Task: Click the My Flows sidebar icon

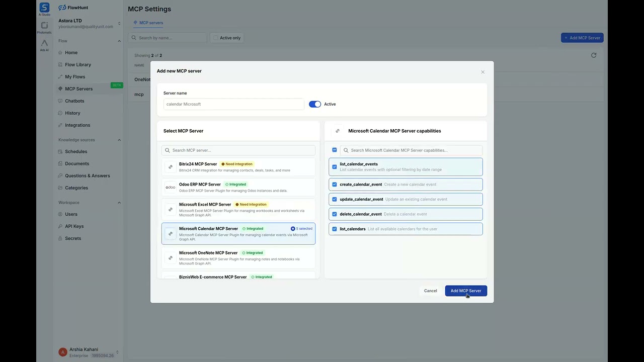Action: [60, 76]
